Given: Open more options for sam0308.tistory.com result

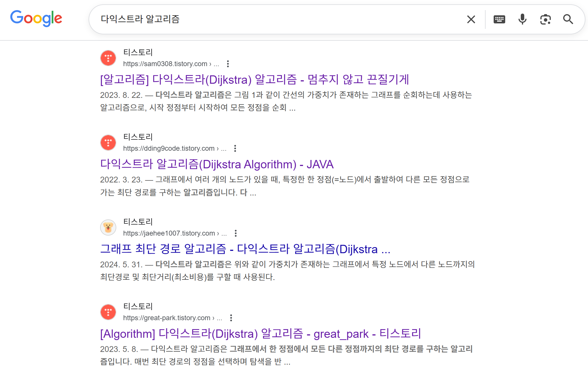Looking at the screenshot, I should tap(228, 64).
